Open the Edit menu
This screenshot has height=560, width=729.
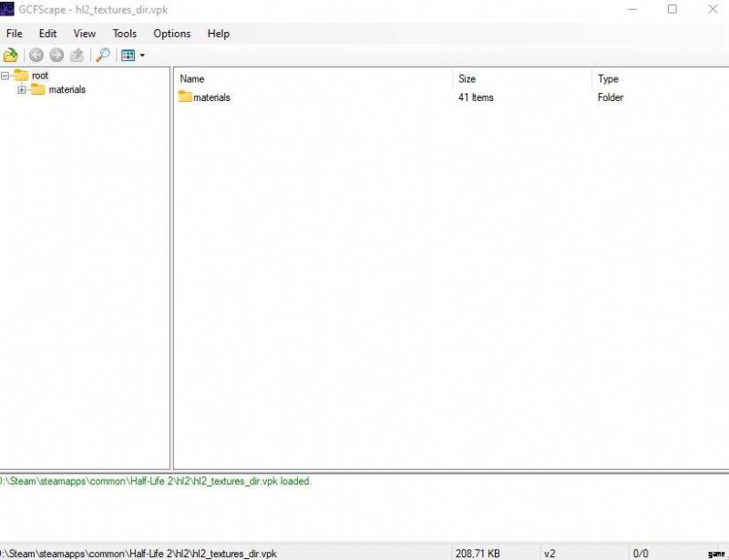pos(47,34)
